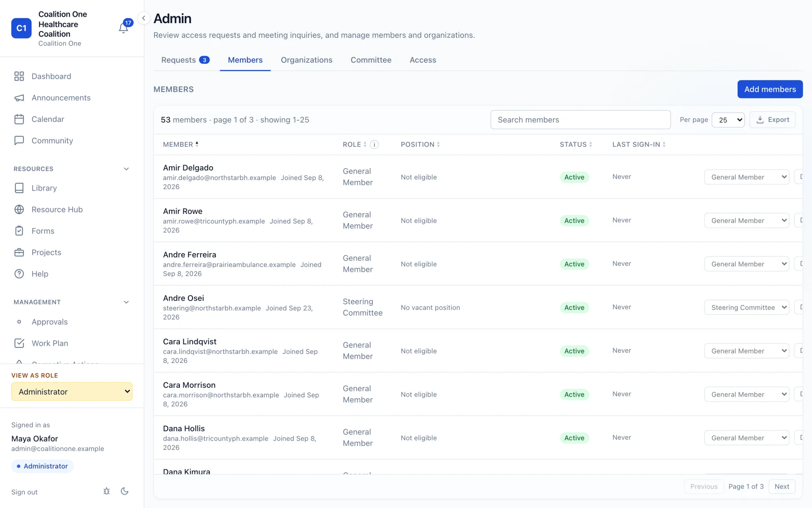Viewport: 812px width, 508px height.
Task: Click the Announcements megaphone icon
Action: tap(19, 98)
